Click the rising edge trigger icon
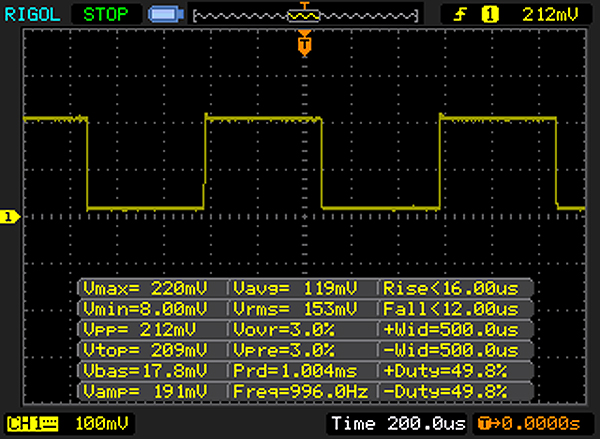Viewport: 600px width, 439px height. point(460,15)
